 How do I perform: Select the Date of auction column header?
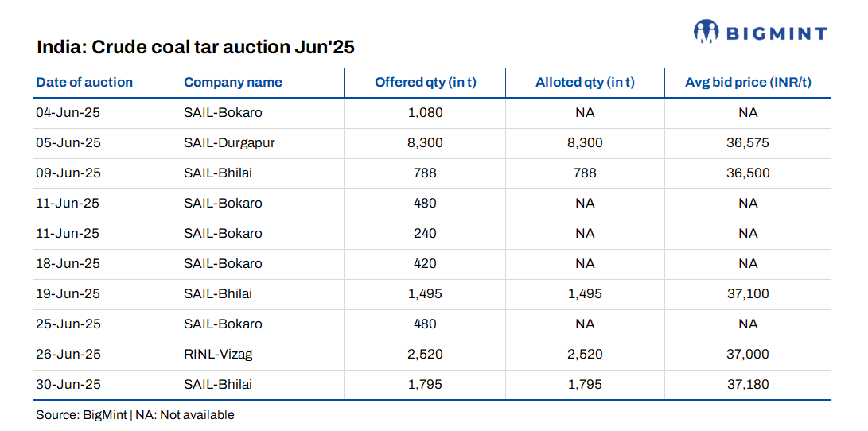[84, 82]
